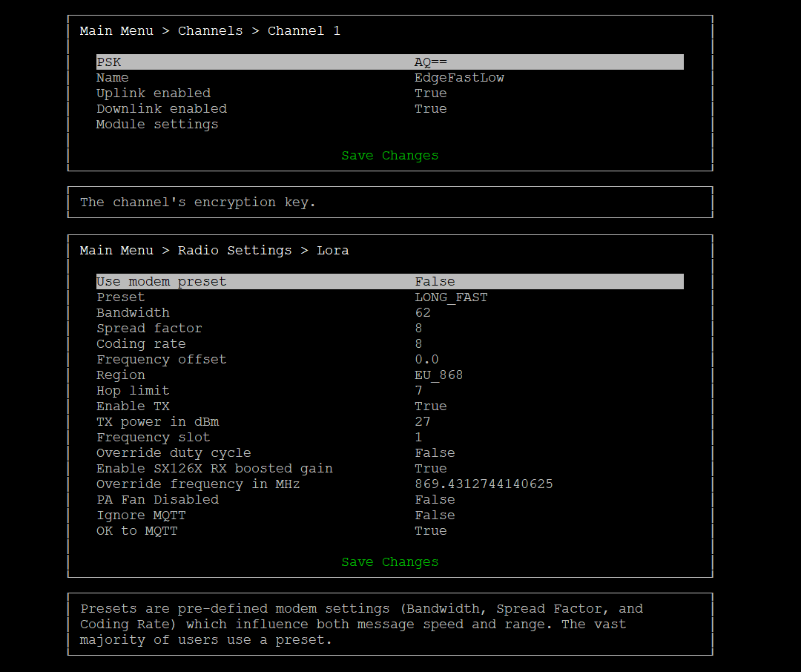This screenshot has width=801, height=672.
Task: Select the Bandwidth setting row
Action: point(389,313)
